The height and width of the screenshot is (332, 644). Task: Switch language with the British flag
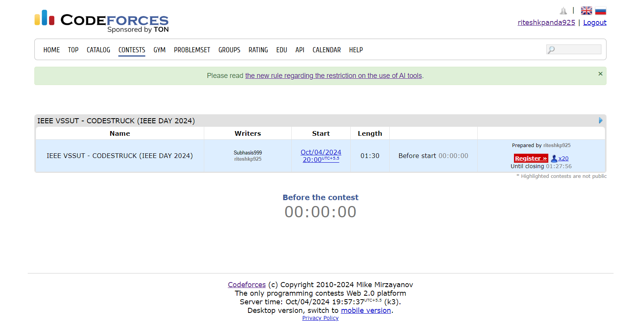point(586,11)
